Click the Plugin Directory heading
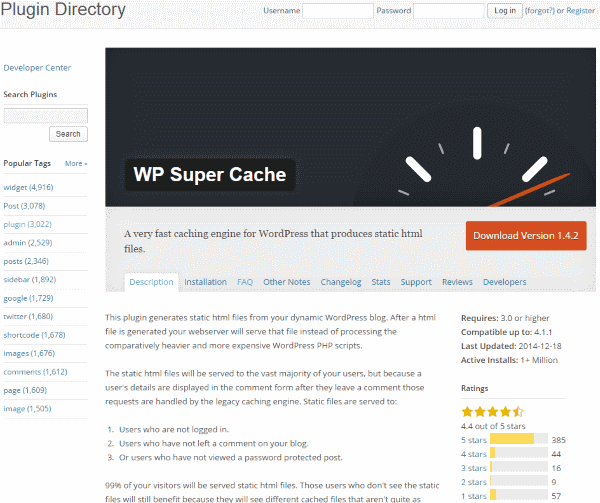Image resolution: width=600 pixels, height=503 pixels. tap(63, 9)
